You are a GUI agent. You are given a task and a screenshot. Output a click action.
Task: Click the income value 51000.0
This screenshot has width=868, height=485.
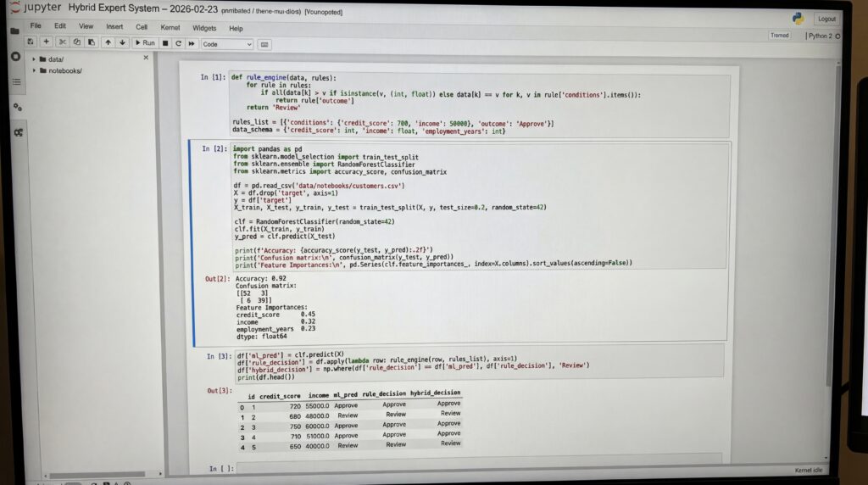(x=318, y=437)
